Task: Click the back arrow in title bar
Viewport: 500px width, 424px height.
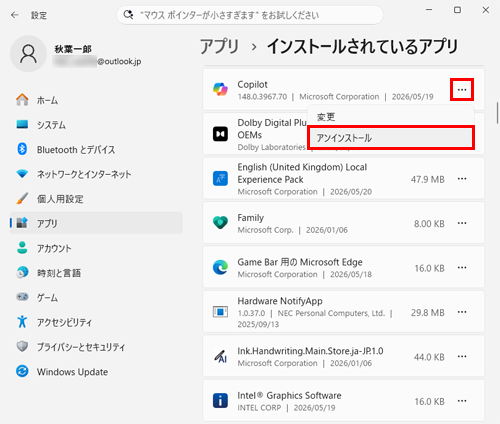Action: click(15, 15)
